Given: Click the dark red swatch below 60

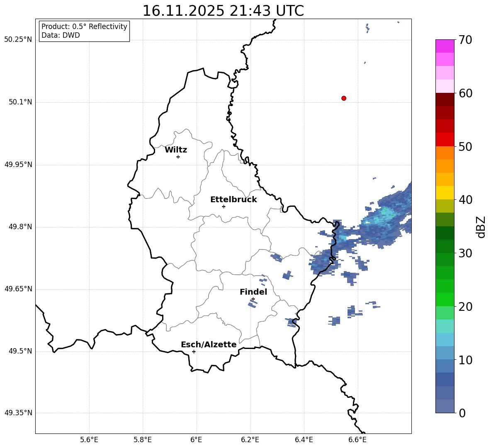Looking at the screenshot, I should click(x=445, y=99).
